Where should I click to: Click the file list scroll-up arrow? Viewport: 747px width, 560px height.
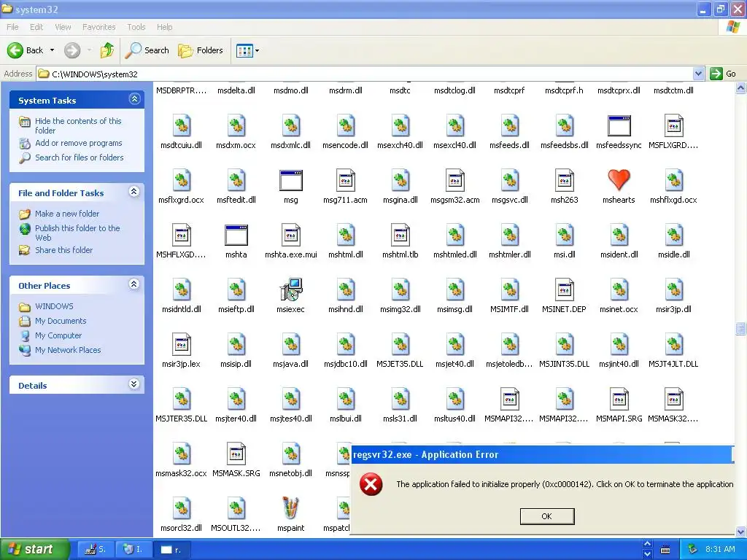pyautogui.click(x=741, y=87)
